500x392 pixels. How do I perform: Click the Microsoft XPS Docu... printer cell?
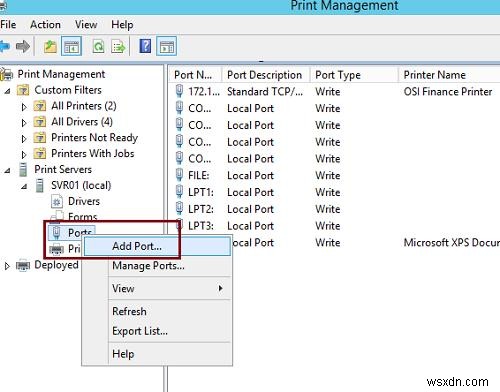click(452, 242)
